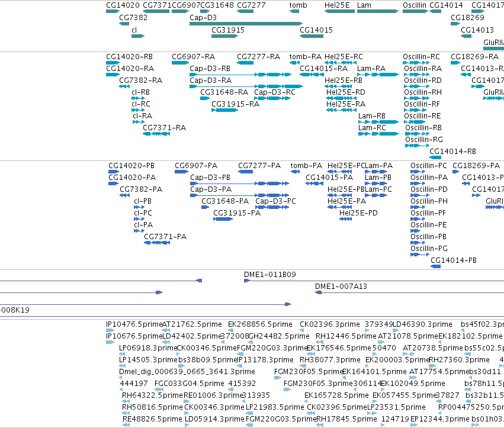The width and height of the screenshot is (504, 428).
Task: Open protein CG18269-PA
Action: (x=476, y=166)
